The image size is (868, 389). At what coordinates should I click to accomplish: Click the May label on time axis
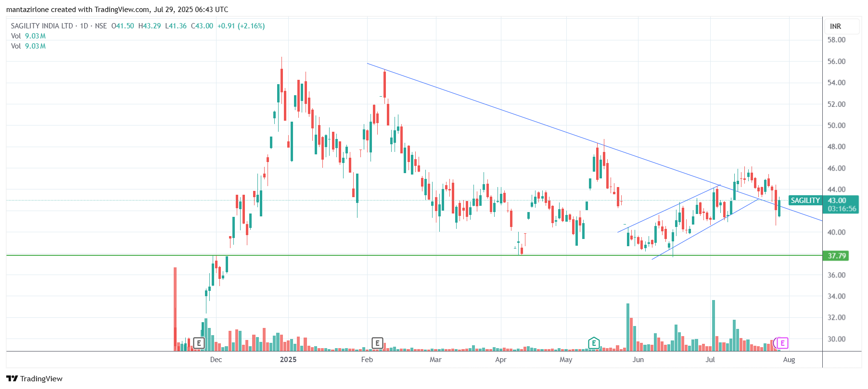(x=566, y=360)
